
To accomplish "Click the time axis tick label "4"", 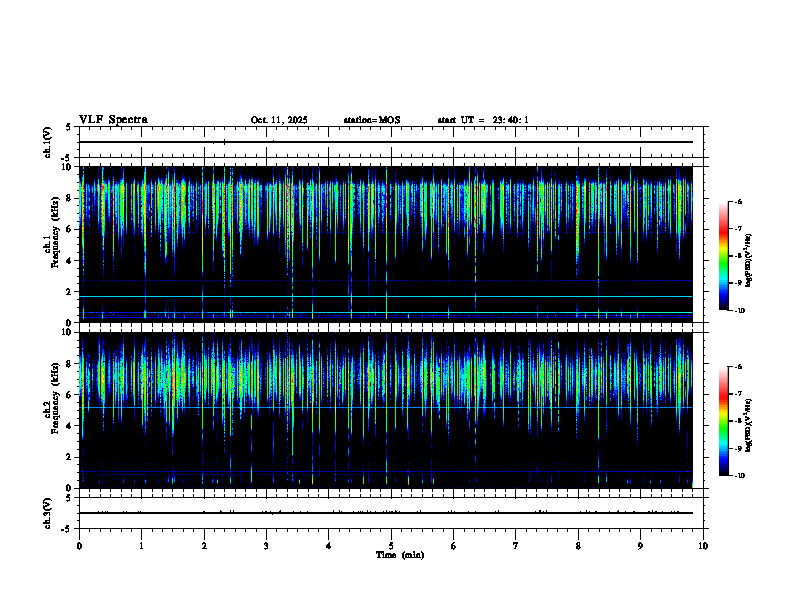I will point(328,546).
